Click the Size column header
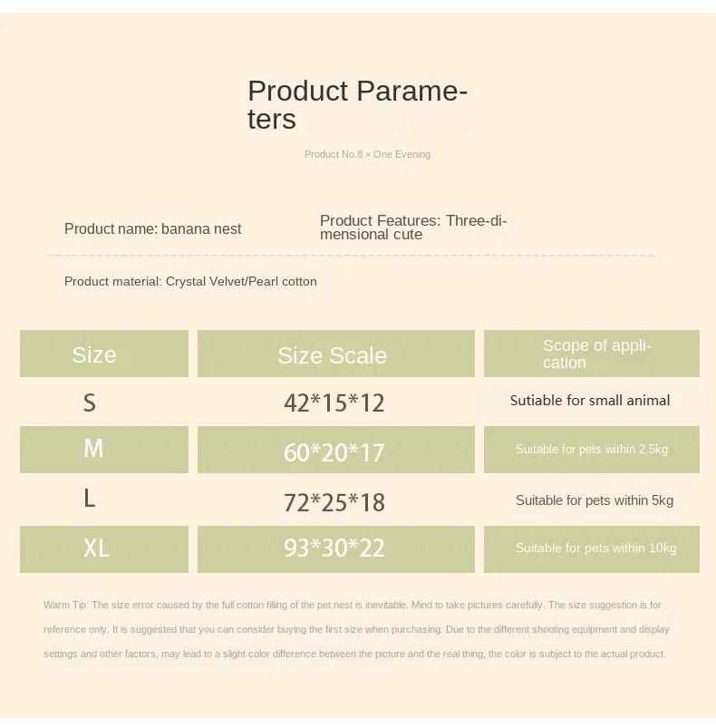716x728 pixels. [94, 354]
